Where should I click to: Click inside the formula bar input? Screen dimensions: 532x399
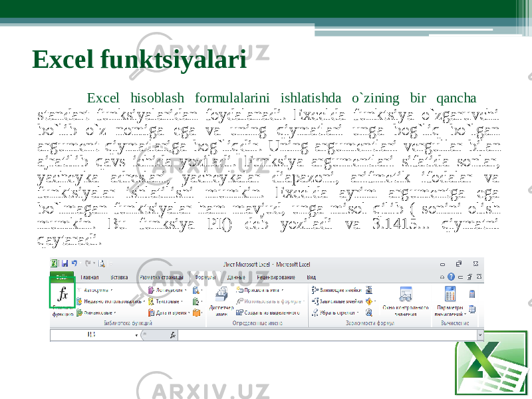[x=328, y=335]
